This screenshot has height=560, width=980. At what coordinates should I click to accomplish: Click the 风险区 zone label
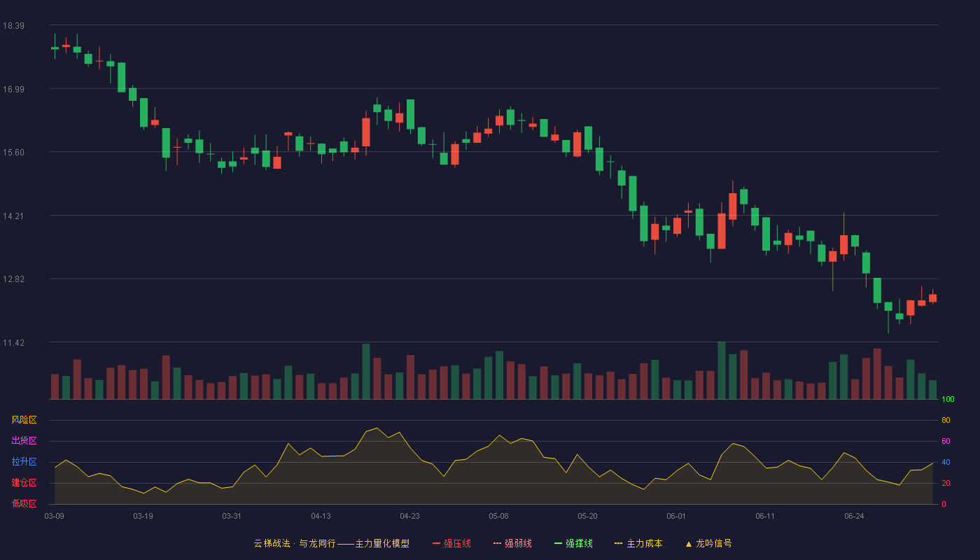click(x=24, y=420)
